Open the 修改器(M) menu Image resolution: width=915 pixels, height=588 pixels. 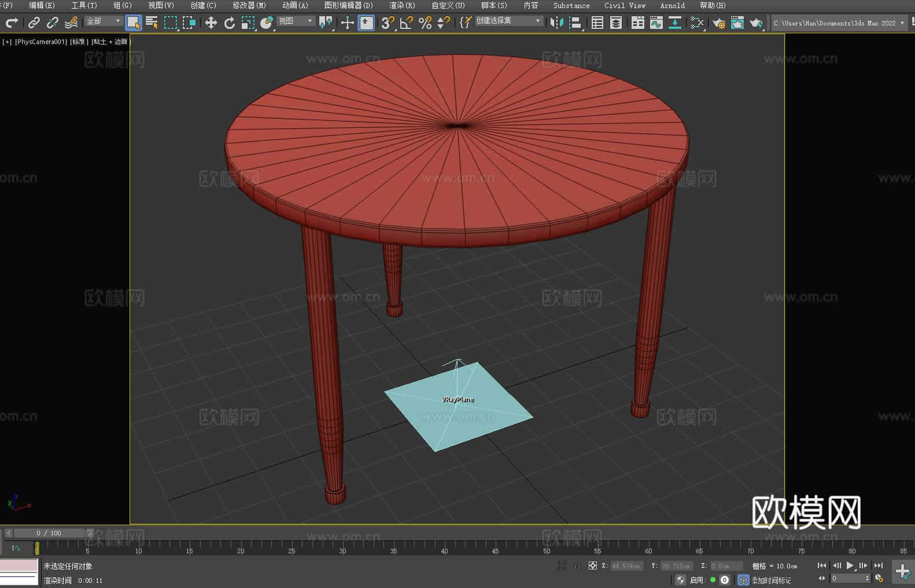pyautogui.click(x=249, y=5)
